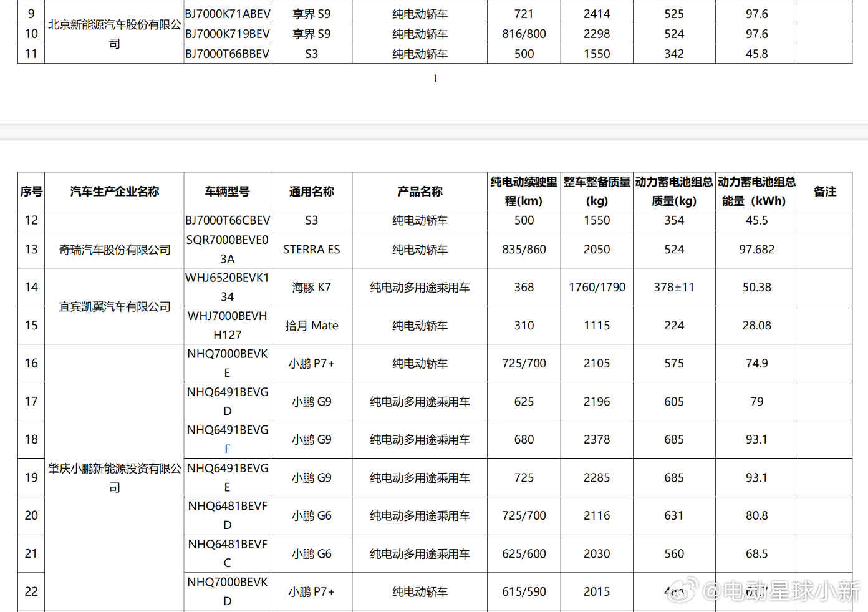The height and width of the screenshot is (612, 868).
Task: Select vehicle model NHQ6491BEVGF
Action: click(228, 439)
